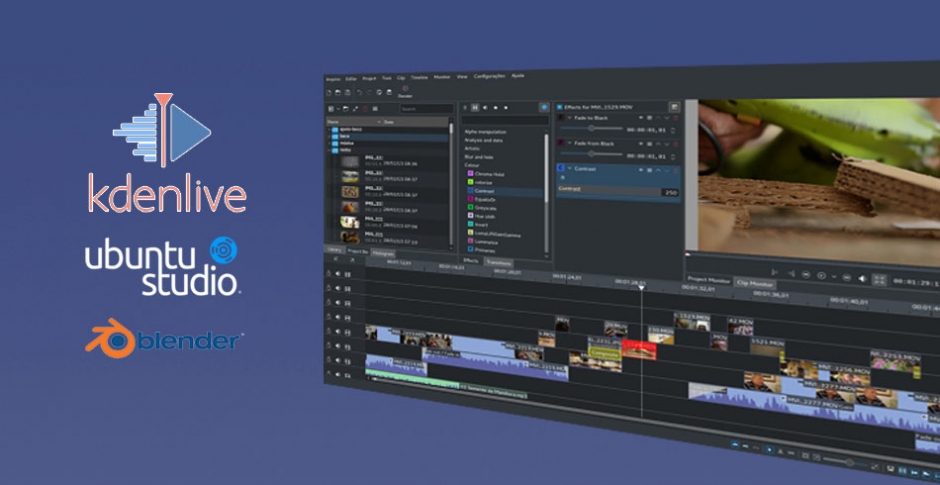This screenshot has width=940, height=485.
Task: Click the add clip icon in project bin
Action: (x=330, y=109)
